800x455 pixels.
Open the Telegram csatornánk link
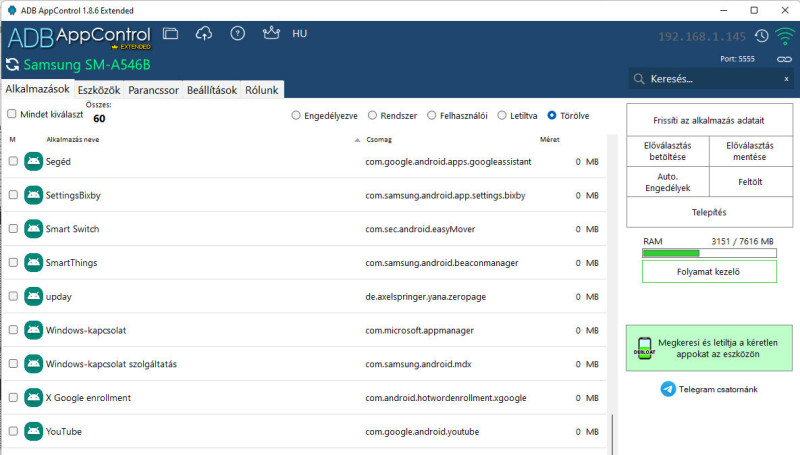718,389
